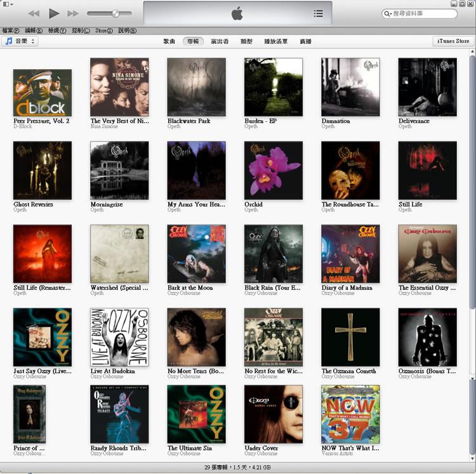Open the Damnation album cover

tap(350, 87)
